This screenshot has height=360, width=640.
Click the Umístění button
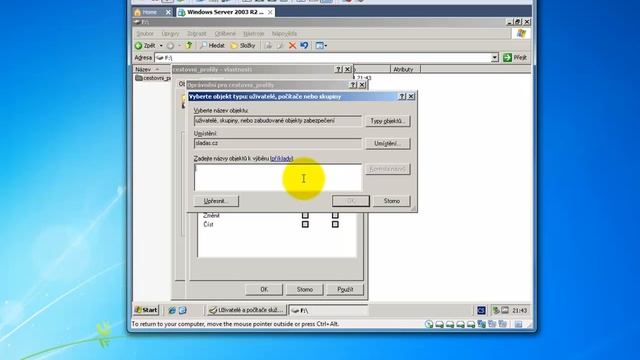pyautogui.click(x=387, y=144)
